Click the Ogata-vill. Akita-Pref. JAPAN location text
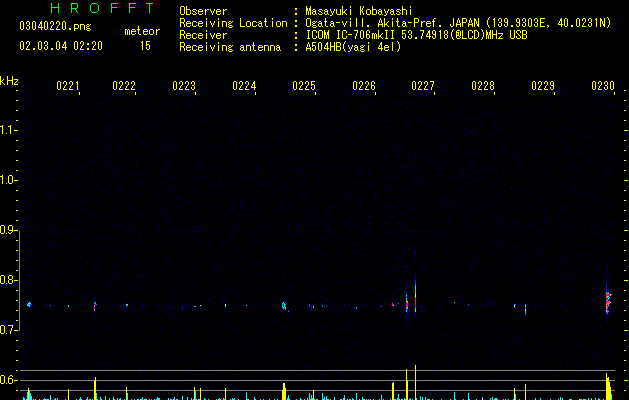Screen dimensions: 629x400 [x=458, y=23]
